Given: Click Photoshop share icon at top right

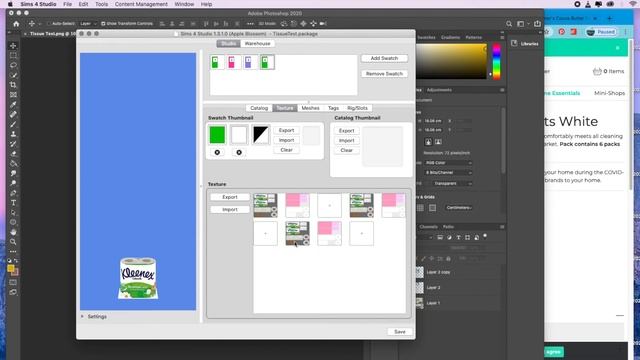Looking at the screenshot, I should pos(537,24).
